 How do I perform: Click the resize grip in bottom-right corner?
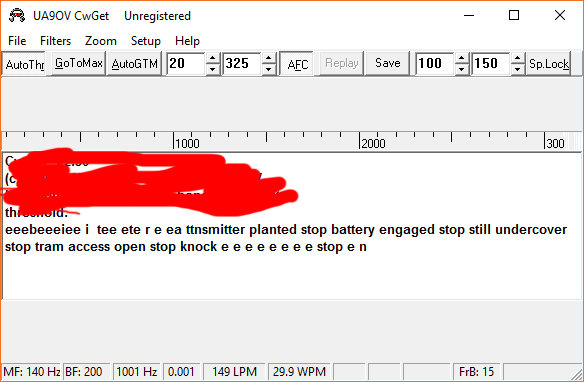(577, 375)
